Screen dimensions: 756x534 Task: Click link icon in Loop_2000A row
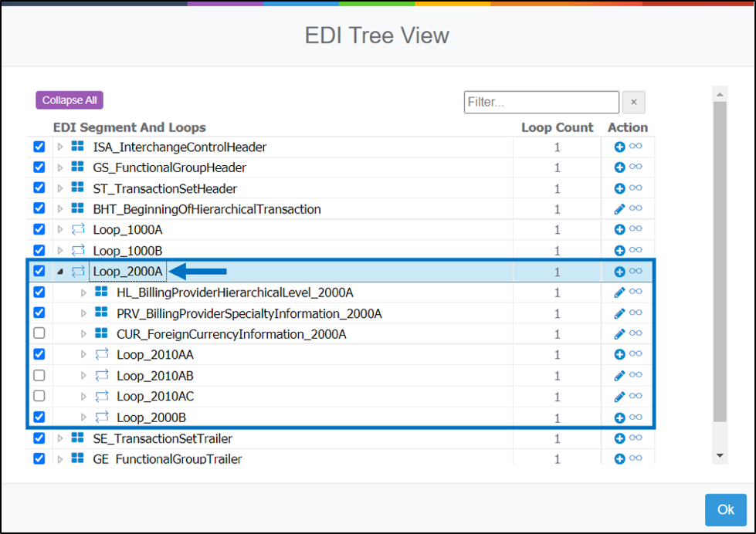[x=636, y=271]
